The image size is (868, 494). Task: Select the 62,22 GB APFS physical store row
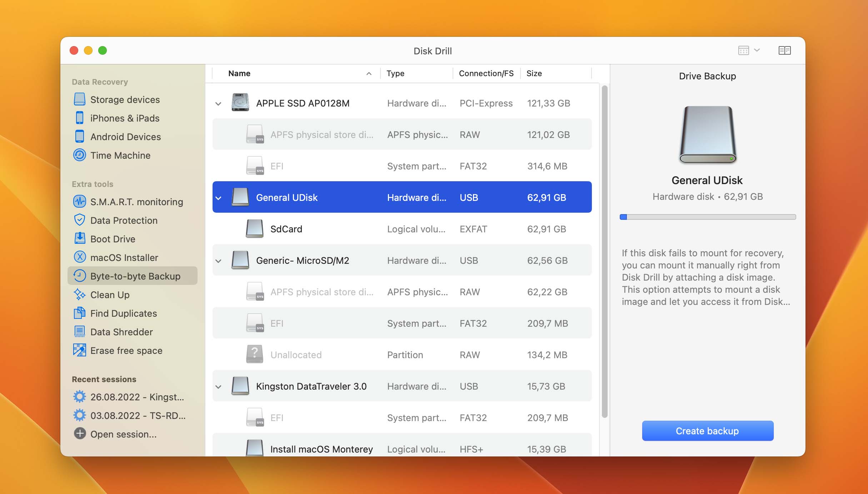coord(402,292)
